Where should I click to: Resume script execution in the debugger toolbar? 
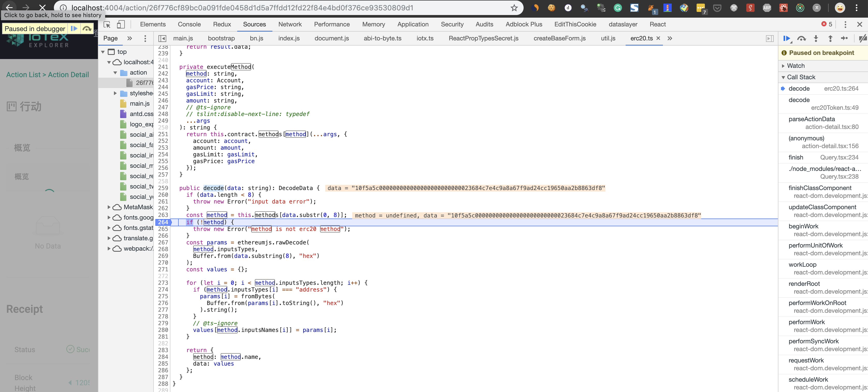coord(787,38)
